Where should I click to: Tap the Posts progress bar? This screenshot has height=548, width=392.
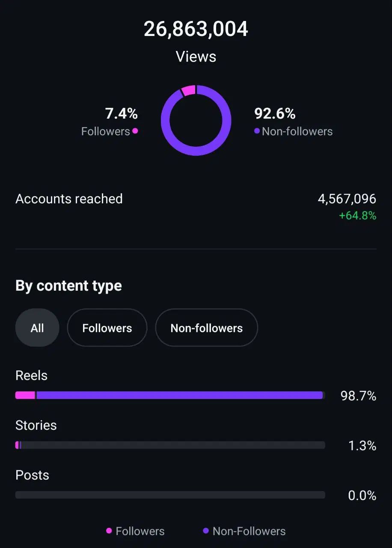pos(170,495)
